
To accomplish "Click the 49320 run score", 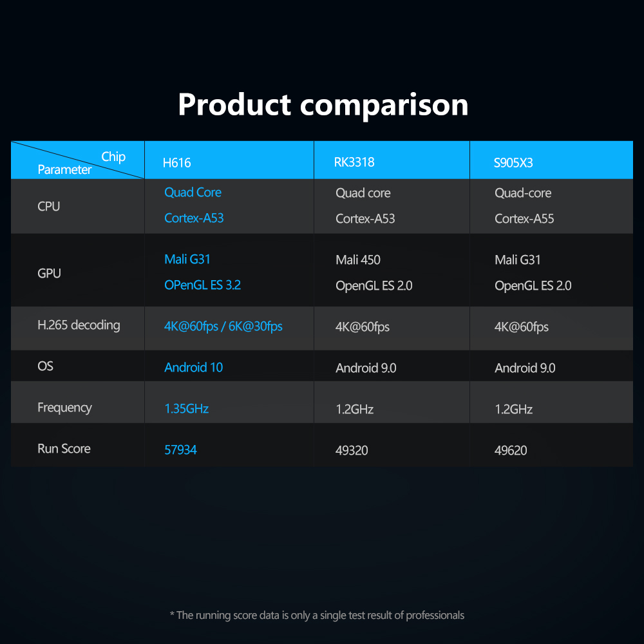I will 352,451.
